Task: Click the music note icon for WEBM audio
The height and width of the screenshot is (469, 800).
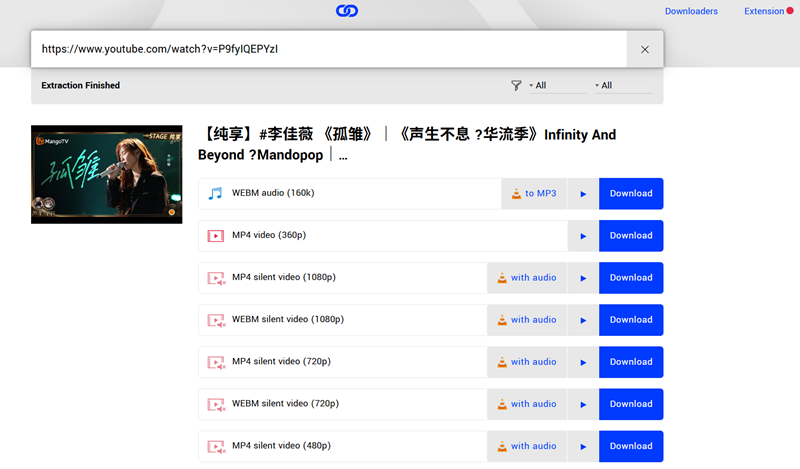Action: (215, 193)
